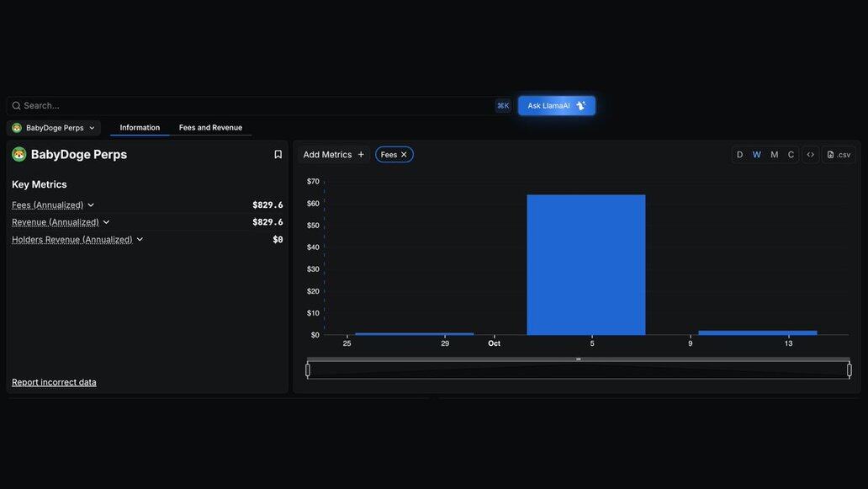Click Report incorrect data link
This screenshot has height=489, width=868.
(54, 382)
